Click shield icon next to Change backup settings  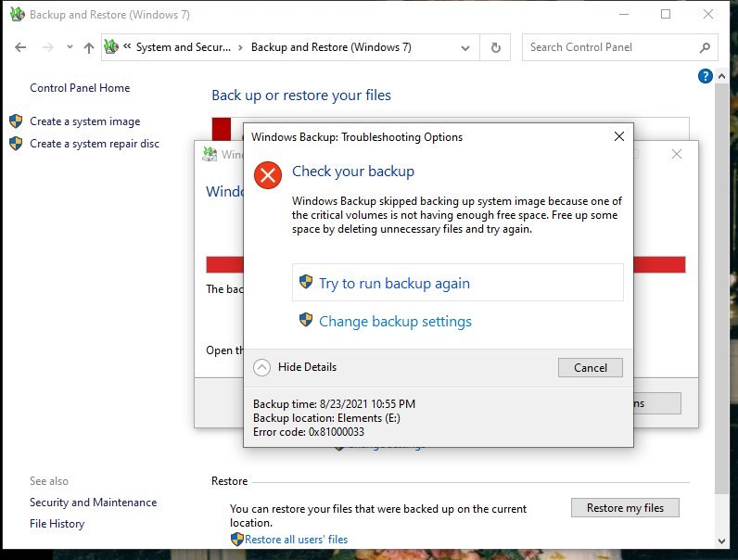306,320
